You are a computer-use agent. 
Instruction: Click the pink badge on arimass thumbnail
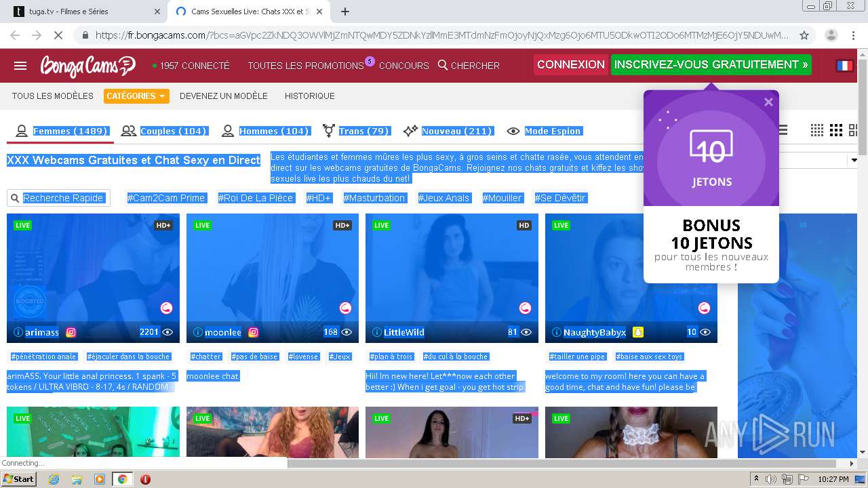pos(166,308)
